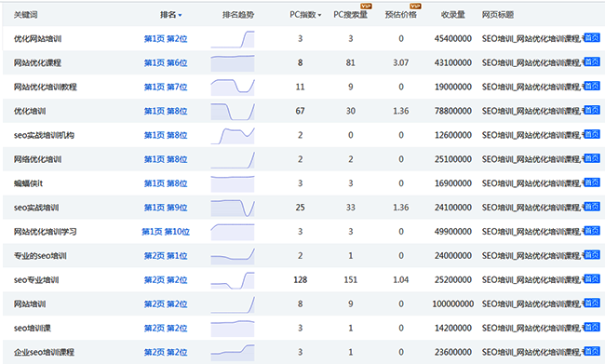605x364 pixels.
Task: Open the rank link in the seo专业培训 row
Action: [166, 280]
